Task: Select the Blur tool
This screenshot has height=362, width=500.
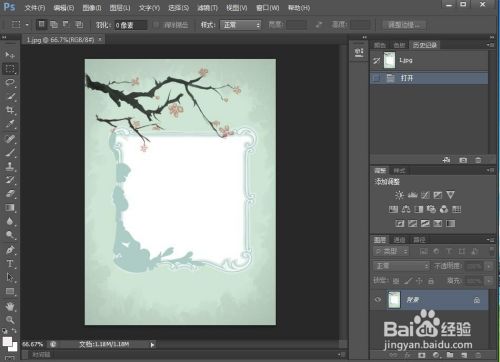Action: click(10, 221)
